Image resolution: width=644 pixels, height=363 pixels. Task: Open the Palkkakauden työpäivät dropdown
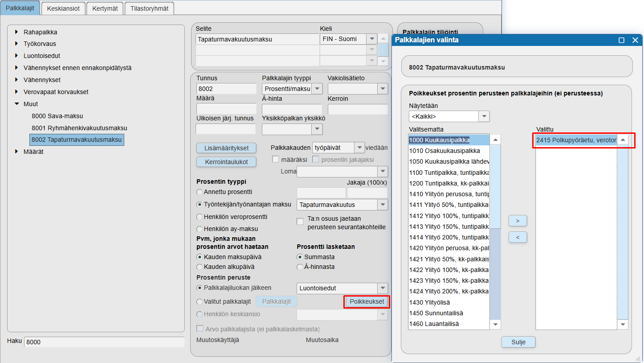coord(359,148)
